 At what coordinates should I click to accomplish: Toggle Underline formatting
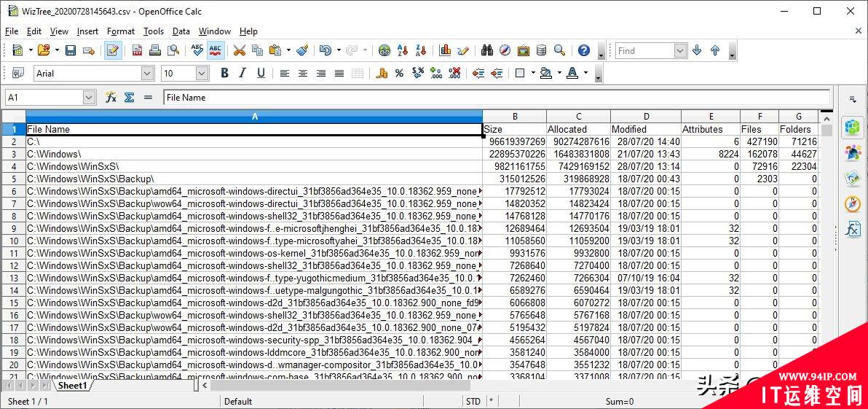261,73
